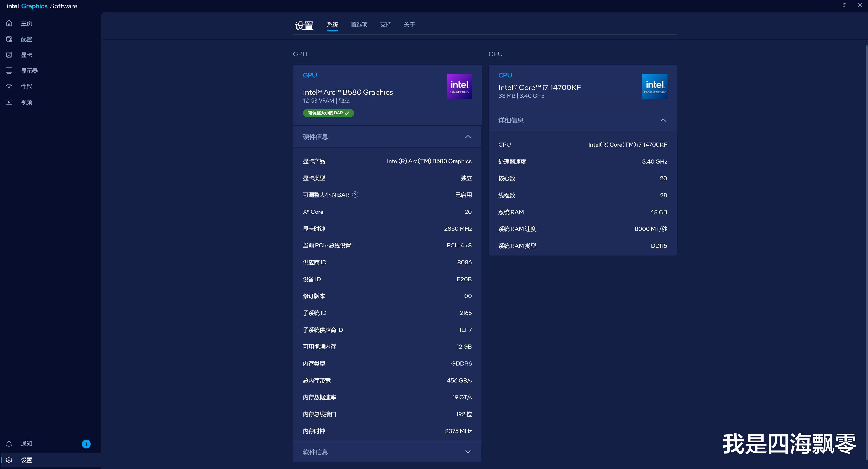
Task: Expand the 软件信息 software info section
Action: [x=468, y=452]
